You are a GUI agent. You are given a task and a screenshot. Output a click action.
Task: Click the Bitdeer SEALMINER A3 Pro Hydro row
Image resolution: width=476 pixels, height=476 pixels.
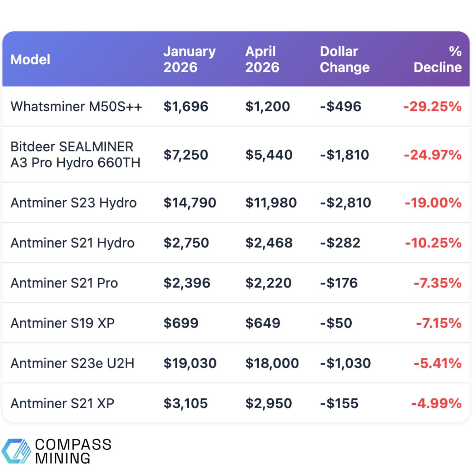pyautogui.click(x=75, y=154)
